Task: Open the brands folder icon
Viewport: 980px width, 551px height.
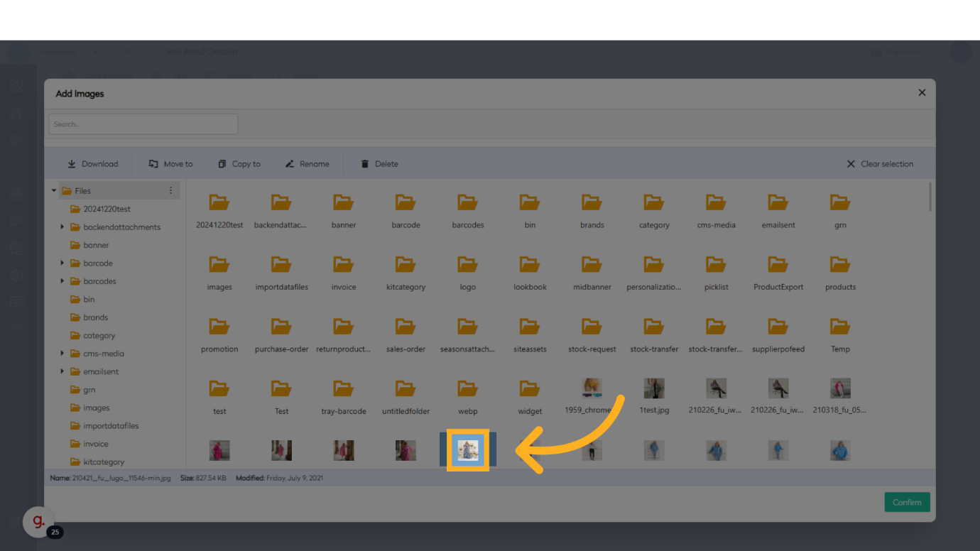Action: click(592, 202)
